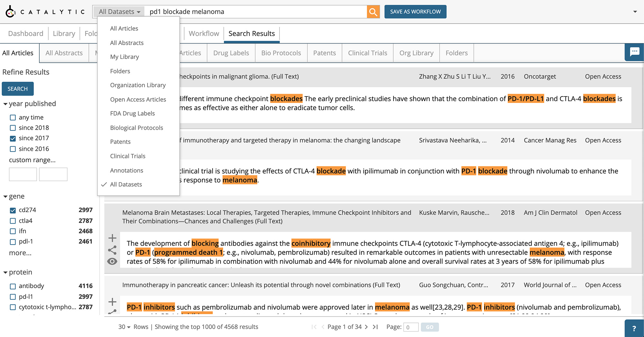644x337 pixels.
Task: Go to next results page arrow
Action: pos(366,327)
